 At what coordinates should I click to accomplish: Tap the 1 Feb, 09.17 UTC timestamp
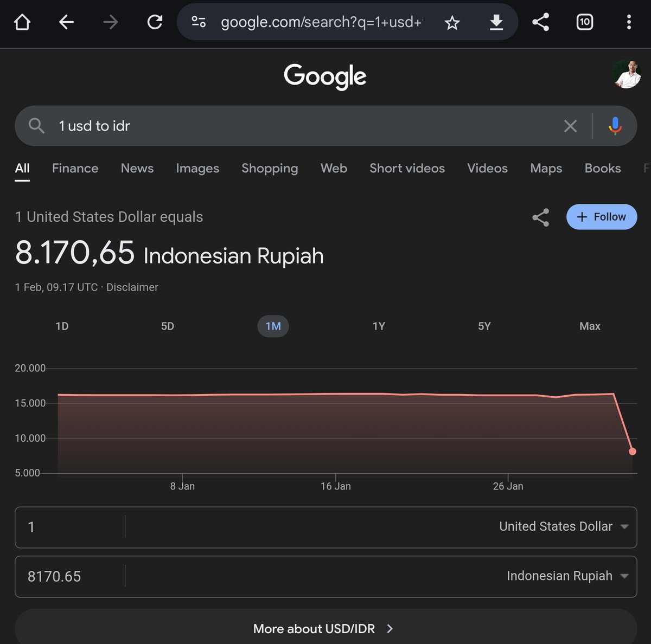[56, 287]
